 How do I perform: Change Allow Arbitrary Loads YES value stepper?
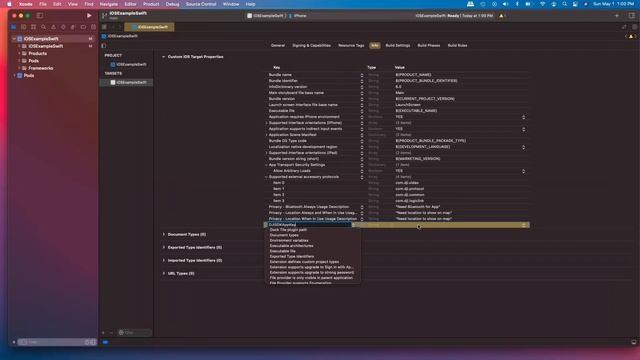(523, 171)
